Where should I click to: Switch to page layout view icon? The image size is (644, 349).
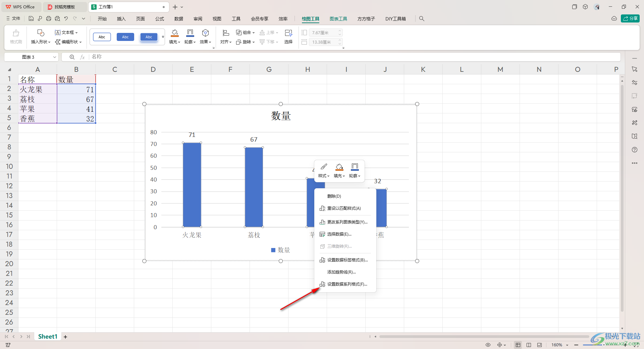529,345
